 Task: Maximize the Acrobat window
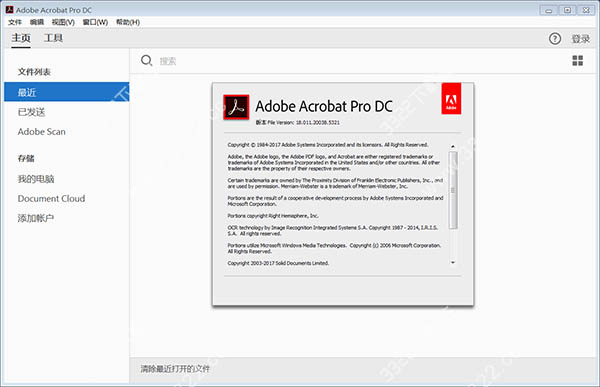(x=567, y=10)
